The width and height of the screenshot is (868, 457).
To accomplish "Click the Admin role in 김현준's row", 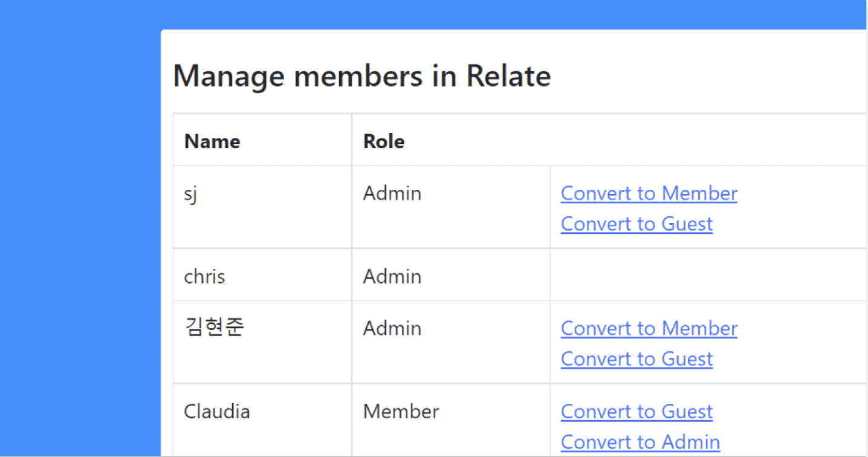I will [x=392, y=328].
